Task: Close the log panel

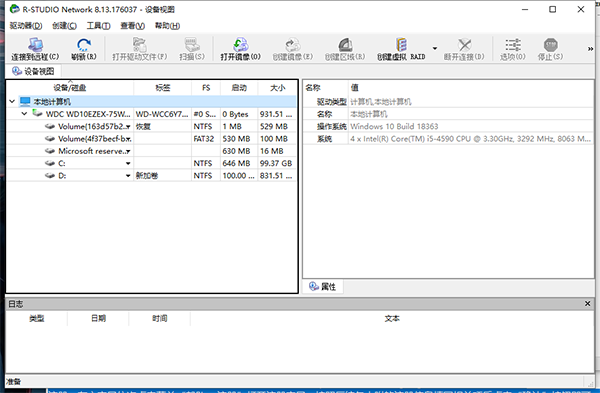Action: [x=588, y=304]
